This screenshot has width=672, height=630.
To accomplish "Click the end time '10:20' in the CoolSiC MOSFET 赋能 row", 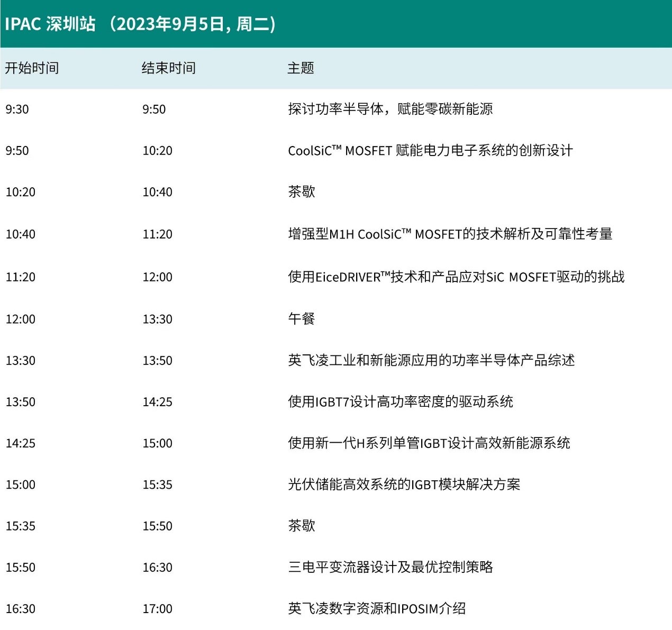I will pyautogui.click(x=158, y=151).
